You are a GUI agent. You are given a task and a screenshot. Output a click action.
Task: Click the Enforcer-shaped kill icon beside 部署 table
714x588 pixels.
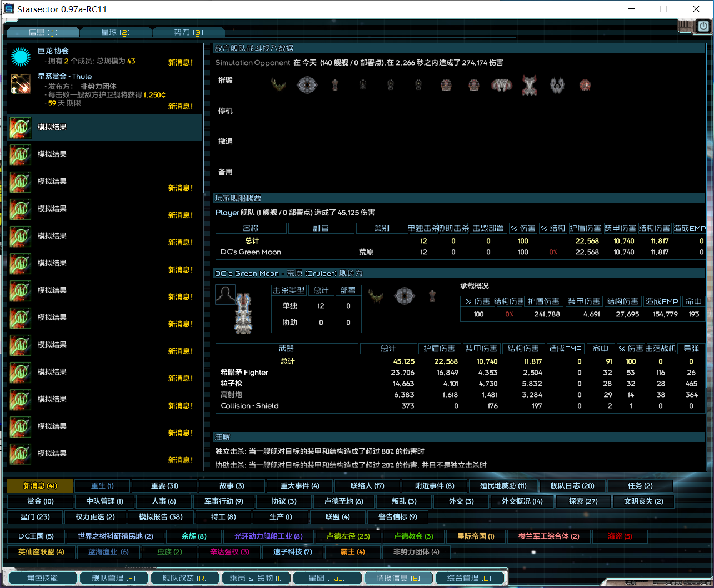pos(432,296)
